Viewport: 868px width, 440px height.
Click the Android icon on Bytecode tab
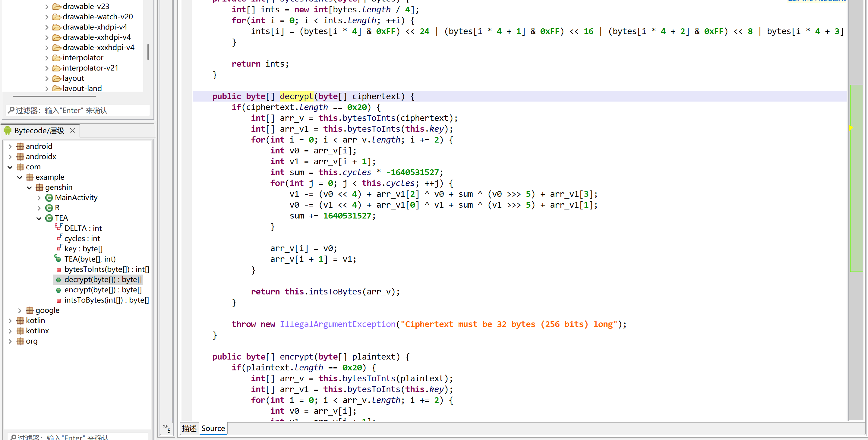[x=8, y=131]
